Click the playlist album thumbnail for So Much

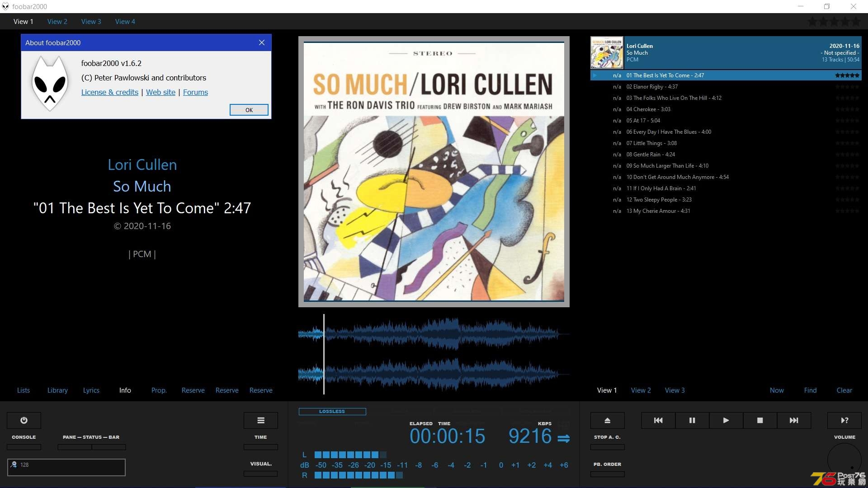607,53
